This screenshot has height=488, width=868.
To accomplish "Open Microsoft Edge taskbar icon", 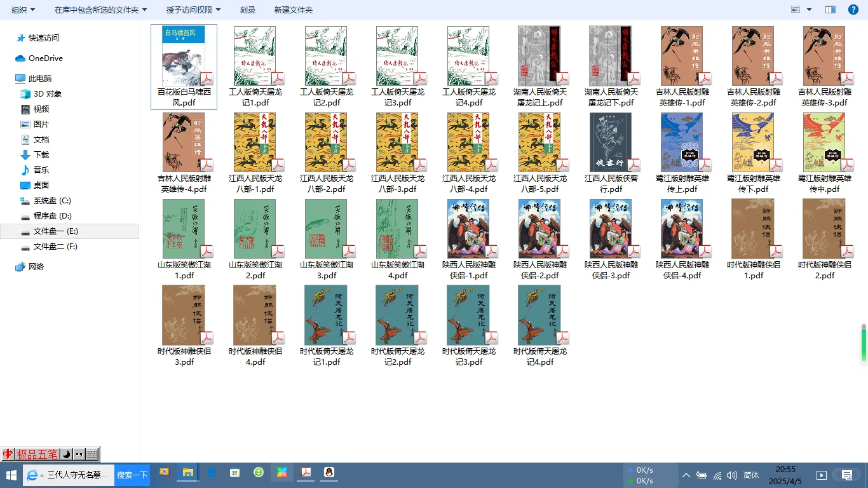I will [x=212, y=473].
